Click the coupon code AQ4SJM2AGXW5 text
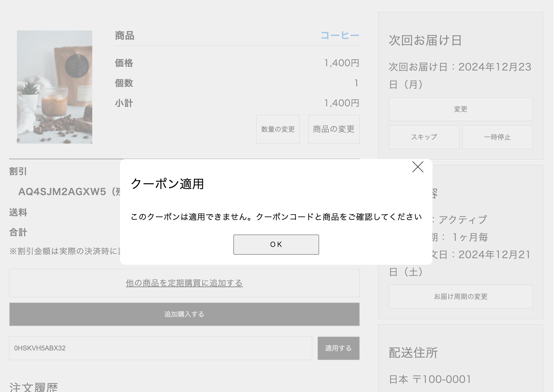 pyautogui.click(x=62, y=192)
